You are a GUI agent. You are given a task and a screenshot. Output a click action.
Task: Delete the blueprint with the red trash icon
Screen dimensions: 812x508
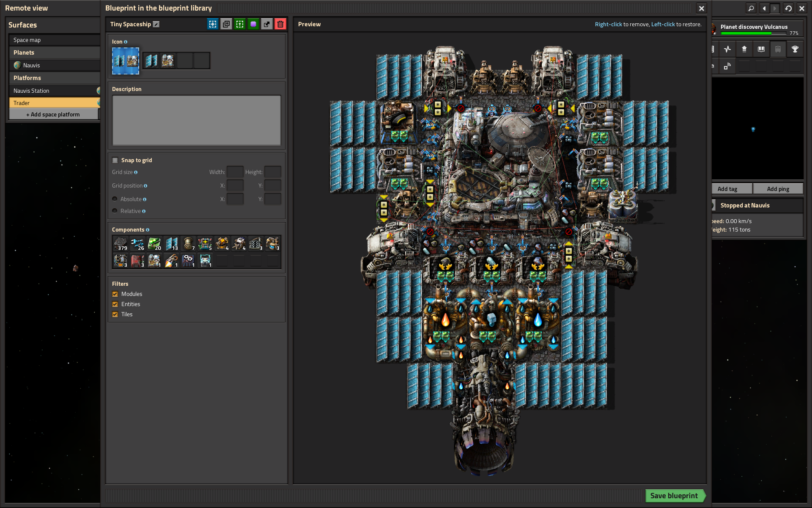(x=280, y=24)
